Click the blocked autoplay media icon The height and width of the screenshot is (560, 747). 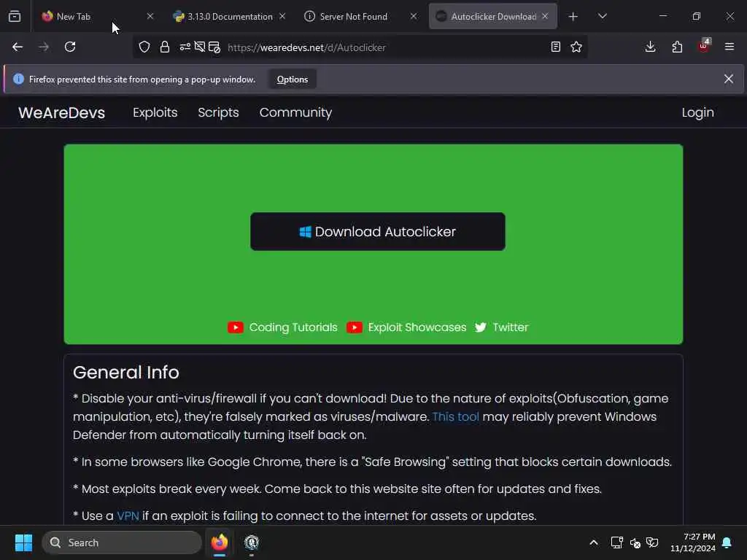(200, 47)
